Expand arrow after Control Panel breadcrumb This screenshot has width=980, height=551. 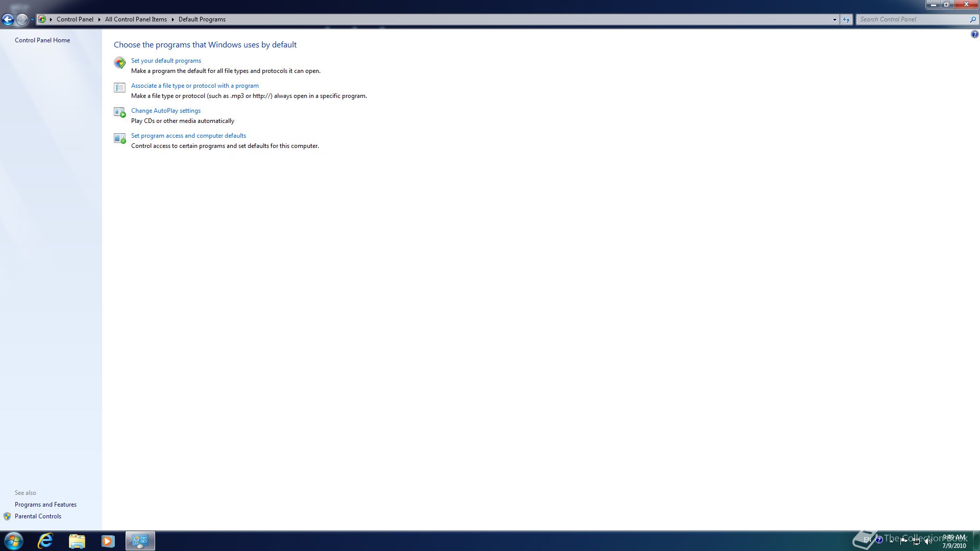(99, 19)
